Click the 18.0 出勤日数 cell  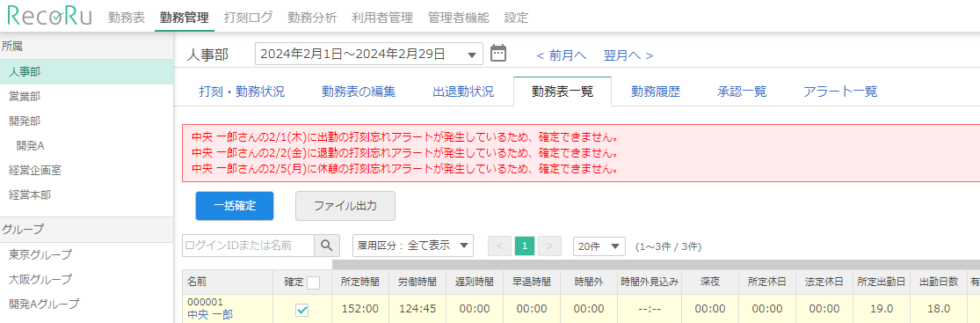939,309
